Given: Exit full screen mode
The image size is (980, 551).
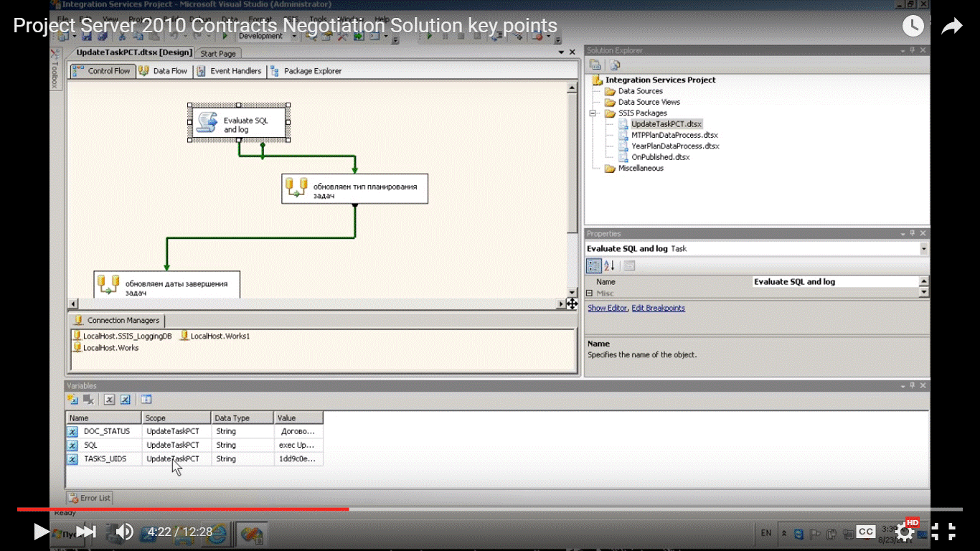Looking at the screenshot, I should point(943,532).
